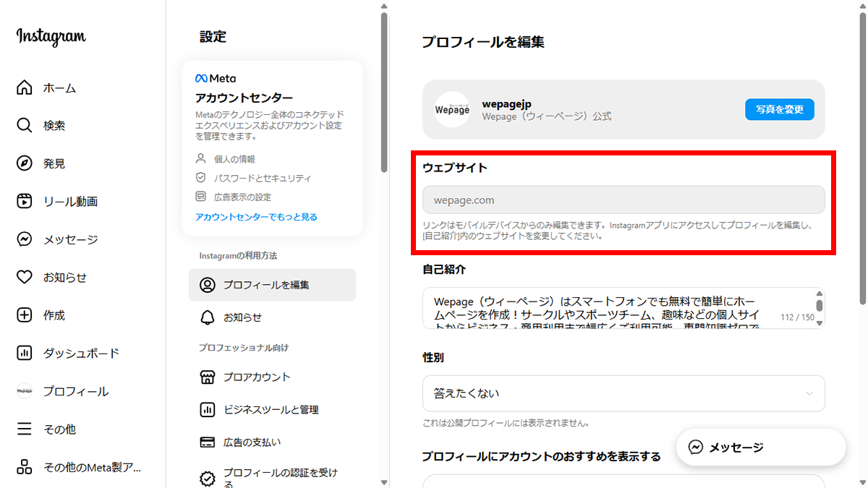Viewport: 868px width, 488px height.
Task: Open メッセージ messenger icon in sidebar
Action: coord(25,239)
